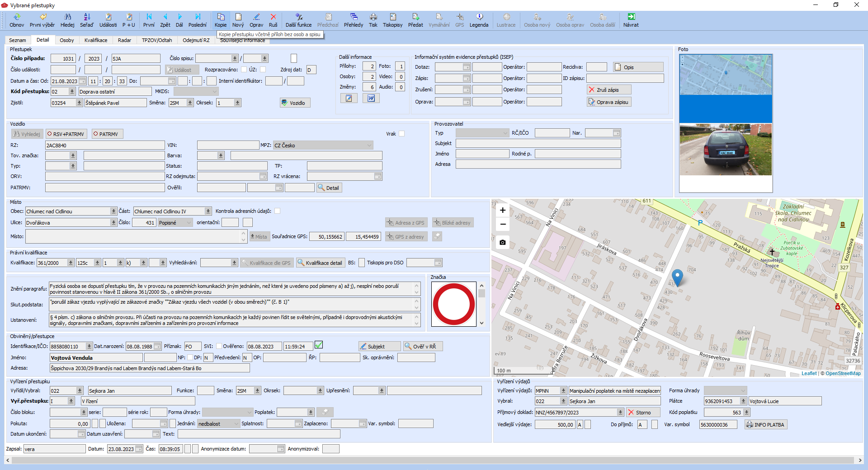Click the RZ field with 2AC8840
Image resolution: width=868 pixels, height=470 pixels.
(105, 145)
